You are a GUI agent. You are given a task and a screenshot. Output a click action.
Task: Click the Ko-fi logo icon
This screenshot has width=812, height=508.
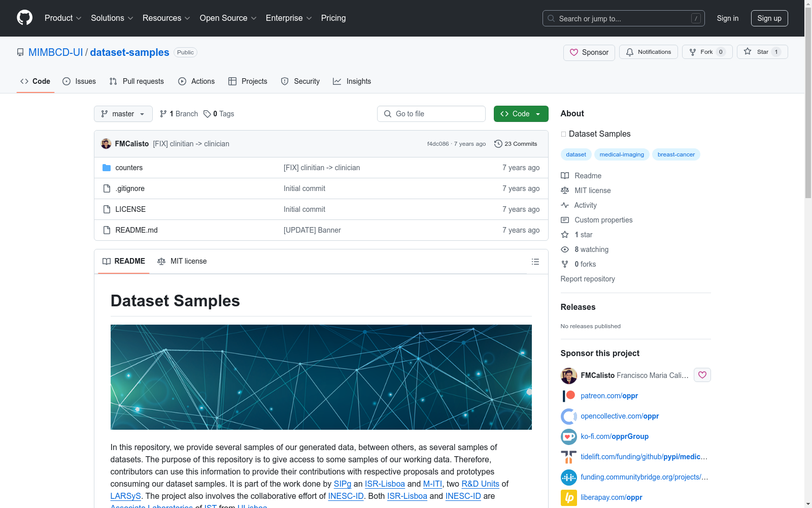569,436
